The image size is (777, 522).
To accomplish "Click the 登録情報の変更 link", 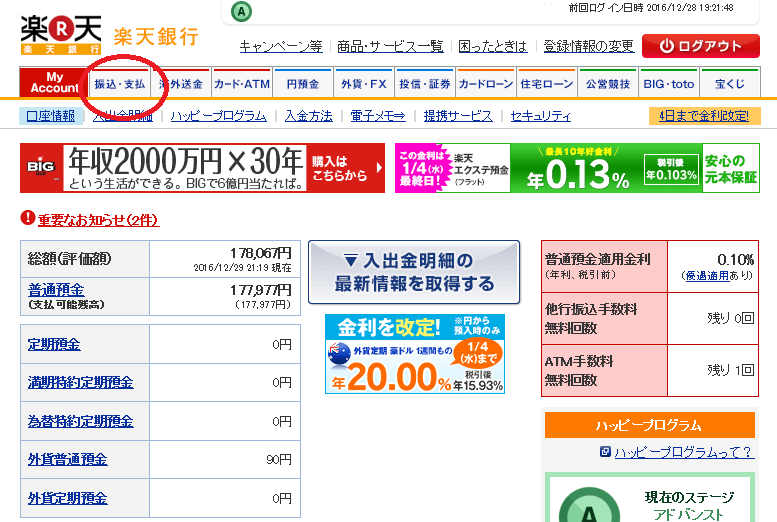I will point(588,47).
